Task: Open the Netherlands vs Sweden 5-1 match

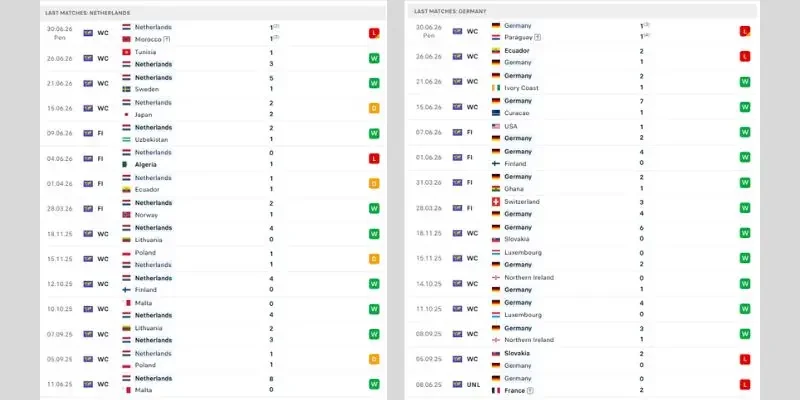Action: click(213, 83)
